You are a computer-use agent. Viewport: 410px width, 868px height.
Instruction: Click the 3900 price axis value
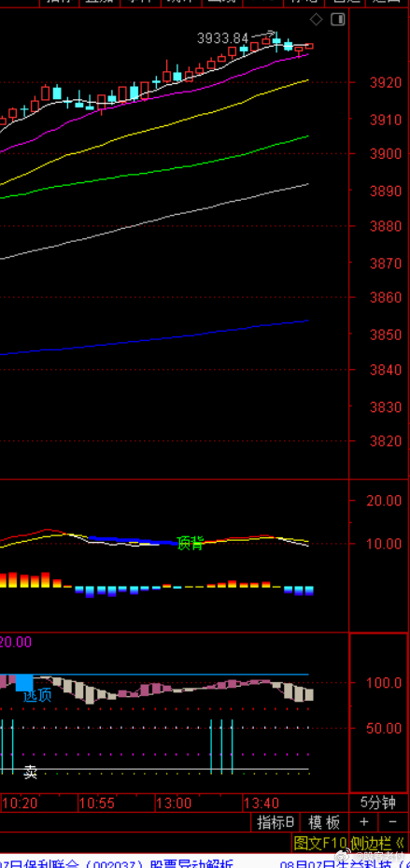[385, 154]
